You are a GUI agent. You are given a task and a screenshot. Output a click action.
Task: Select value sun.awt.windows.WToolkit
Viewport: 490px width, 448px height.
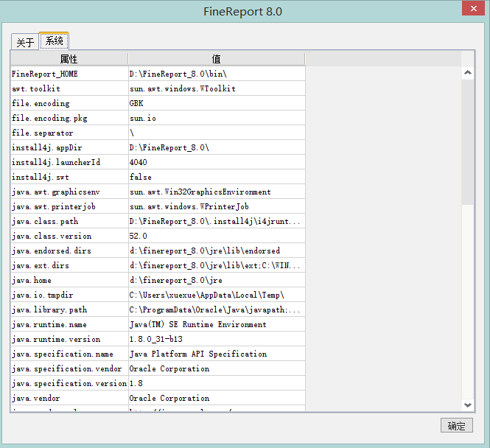coord(217,88)
